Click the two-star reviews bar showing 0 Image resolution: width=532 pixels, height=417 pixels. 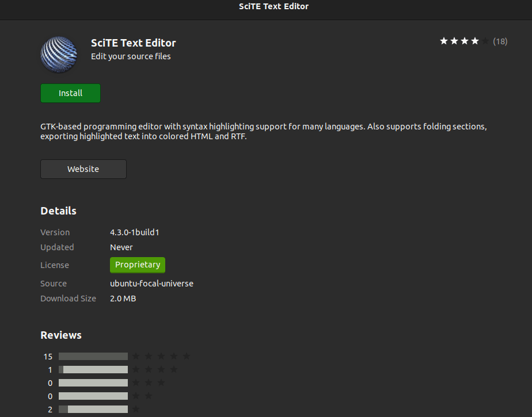click(93, 396)
